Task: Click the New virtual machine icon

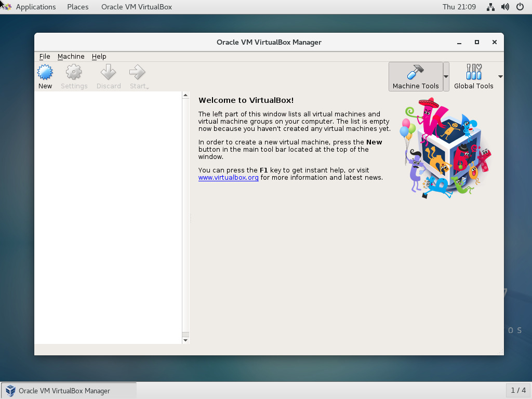Action: point(45,72)
